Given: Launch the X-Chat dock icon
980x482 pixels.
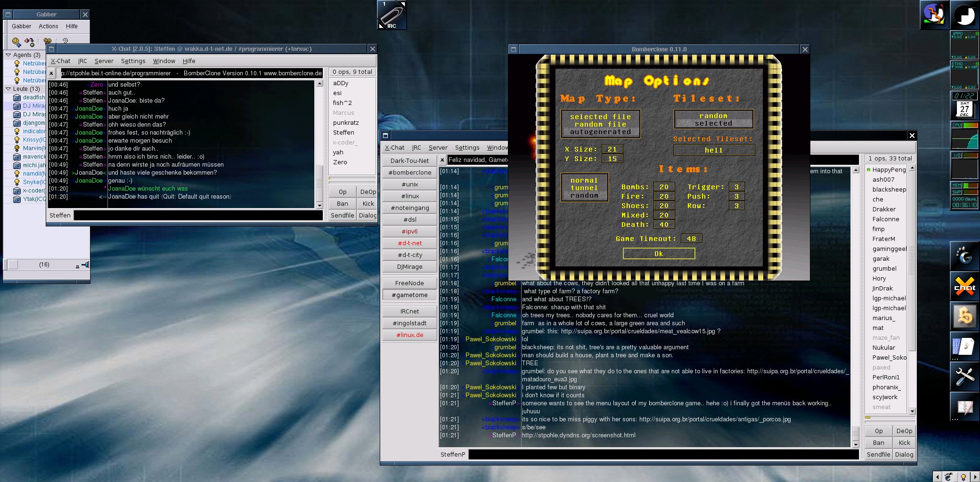Looking at the screenshot, I should (964, 286).
